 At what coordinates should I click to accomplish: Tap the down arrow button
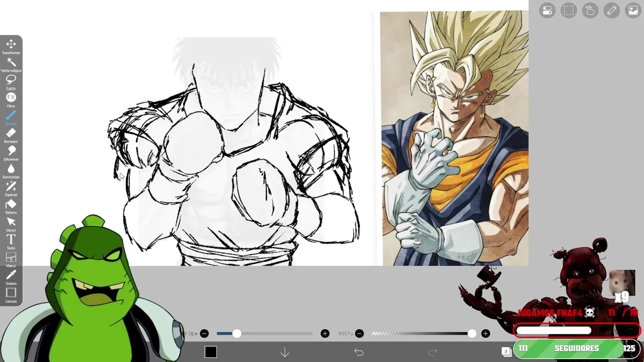[285, 352]
